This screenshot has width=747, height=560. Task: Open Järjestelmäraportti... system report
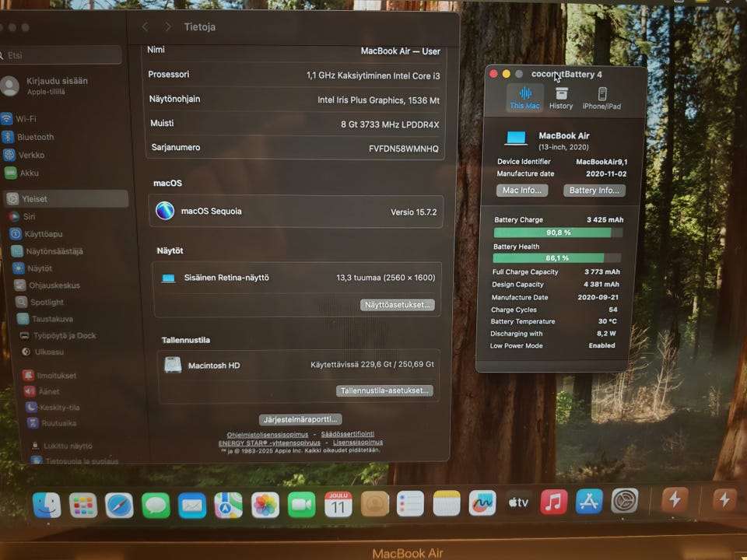300,419
